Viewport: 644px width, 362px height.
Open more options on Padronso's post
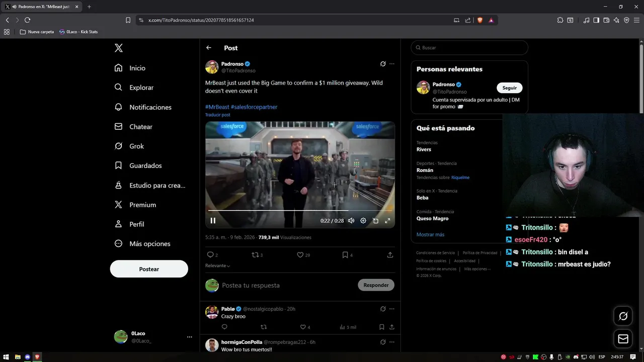point(392,64)
